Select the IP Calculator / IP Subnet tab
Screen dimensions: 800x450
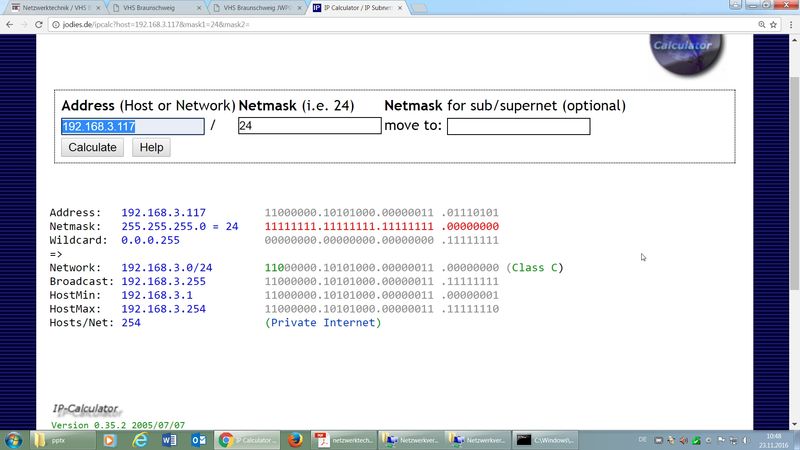pos(357,8)
